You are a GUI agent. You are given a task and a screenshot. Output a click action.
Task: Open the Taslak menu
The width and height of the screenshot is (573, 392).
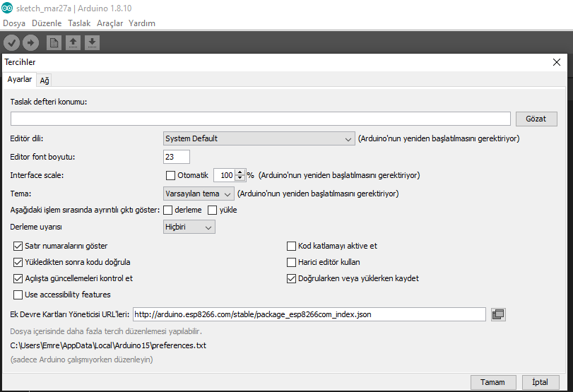[x=79, y=23]
